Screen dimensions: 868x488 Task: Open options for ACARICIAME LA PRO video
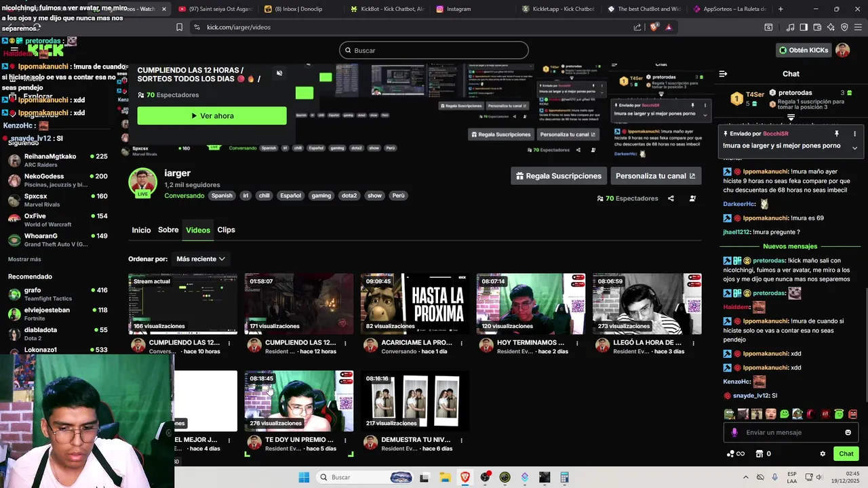point(461,343)
